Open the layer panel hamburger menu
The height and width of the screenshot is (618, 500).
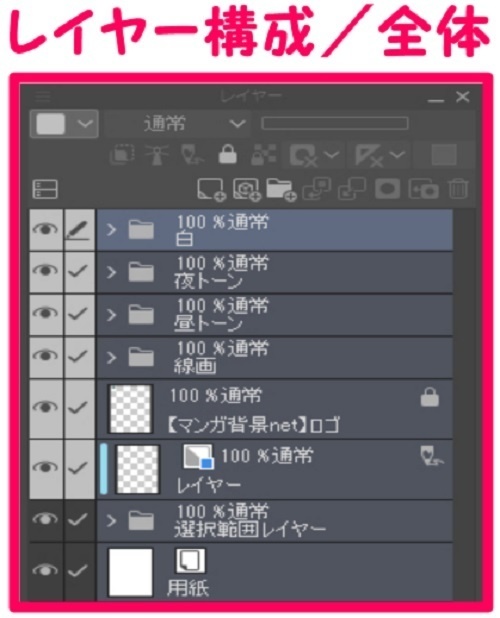click(43, 96)
